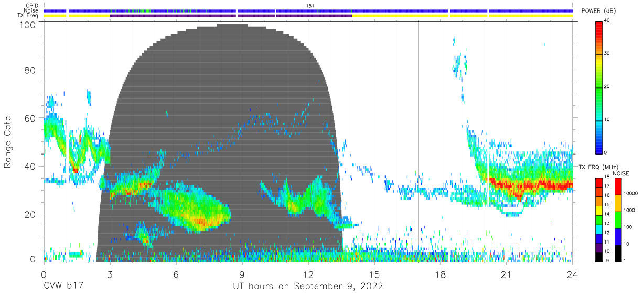Click the 40 tick on Range Gate axis
Screen dimensions: 644x297
(x=29, y=166)
